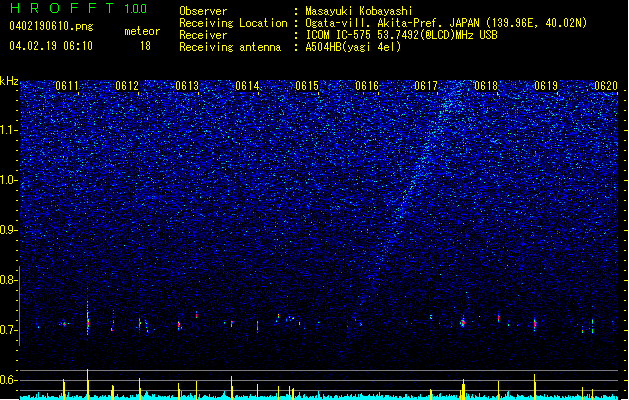The image size is (629, 400).
Task: Click the 0617 time marker
Action: point(426,86)
